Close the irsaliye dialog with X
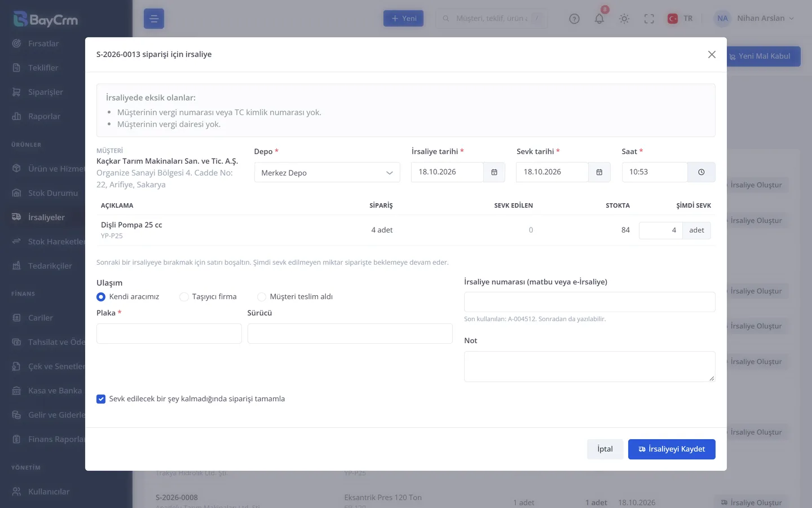The height and width of the screenshot is (508, 812). [712, 54]
